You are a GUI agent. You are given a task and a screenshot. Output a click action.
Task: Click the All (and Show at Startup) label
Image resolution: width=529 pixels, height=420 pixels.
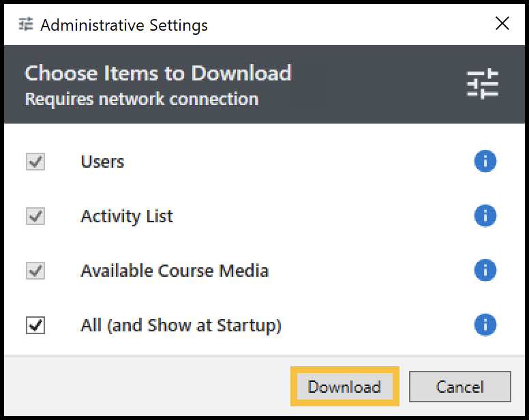181,326
